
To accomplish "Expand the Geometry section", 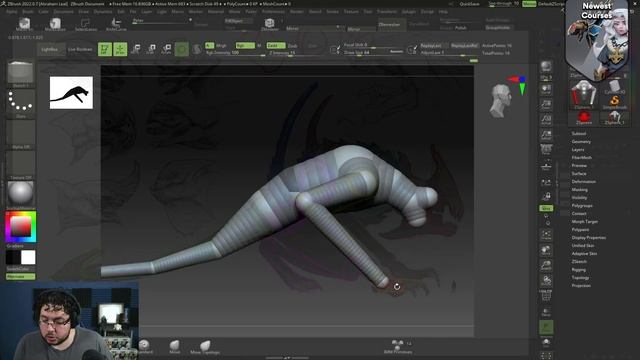I will 581,142.
